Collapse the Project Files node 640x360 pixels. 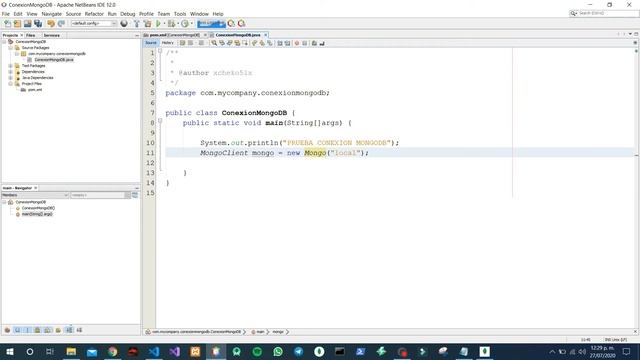tap(11, 84)
